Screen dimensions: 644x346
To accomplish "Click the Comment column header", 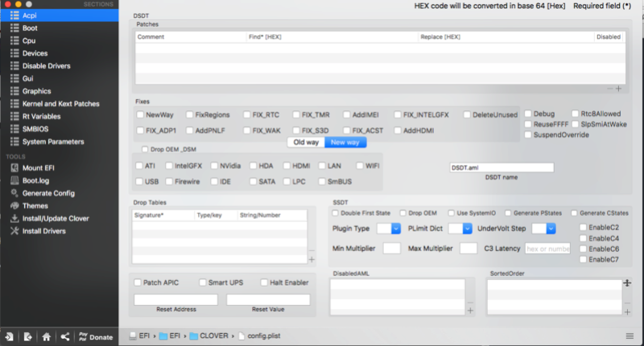I will [191, 37].
